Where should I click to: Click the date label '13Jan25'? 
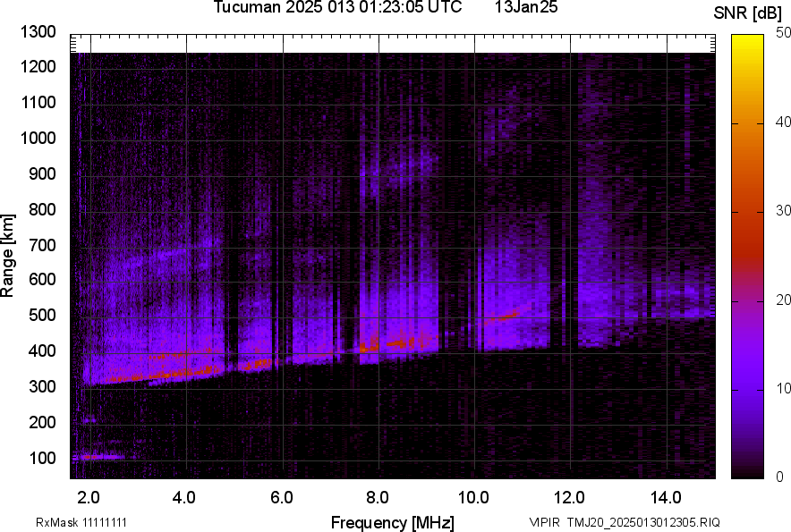(x=526, y=7)
